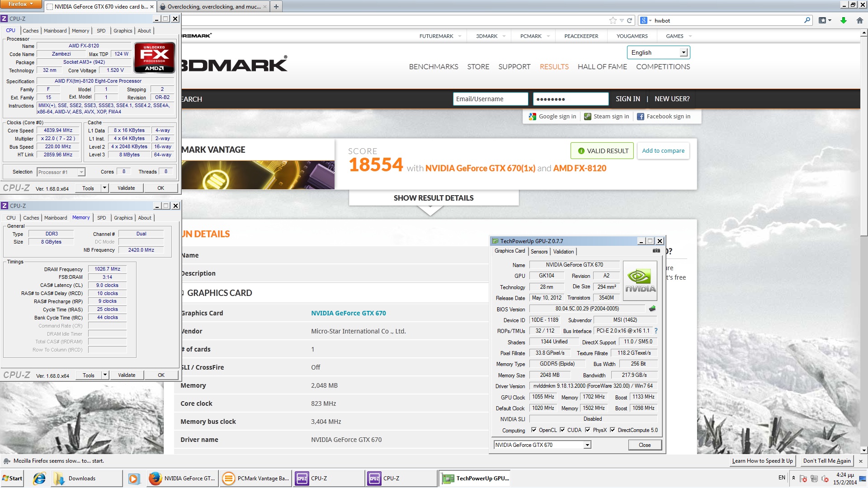
Task: Open the GPU selection dropdown in GPU-Z
Action: point(587,445)
